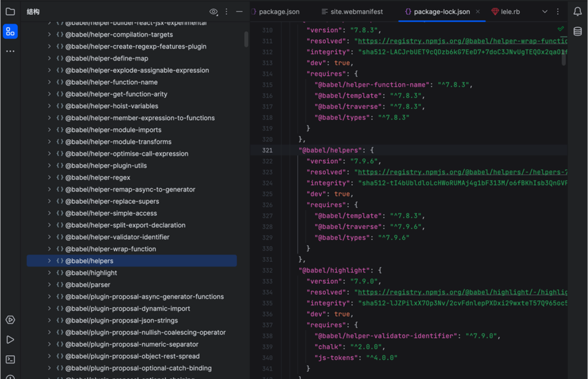Screen dimensions: 588x379
Task: Click "chalk" key on line 339
Action: [x=328, y=347]
